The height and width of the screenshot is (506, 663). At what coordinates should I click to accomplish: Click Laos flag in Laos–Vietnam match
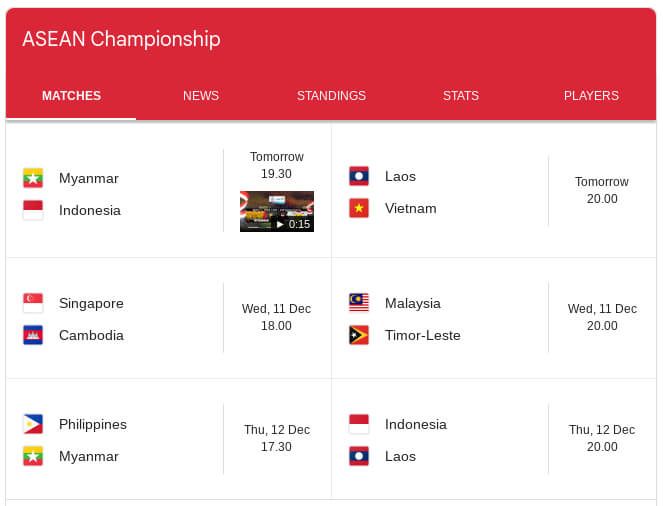[x=359, y=176]
